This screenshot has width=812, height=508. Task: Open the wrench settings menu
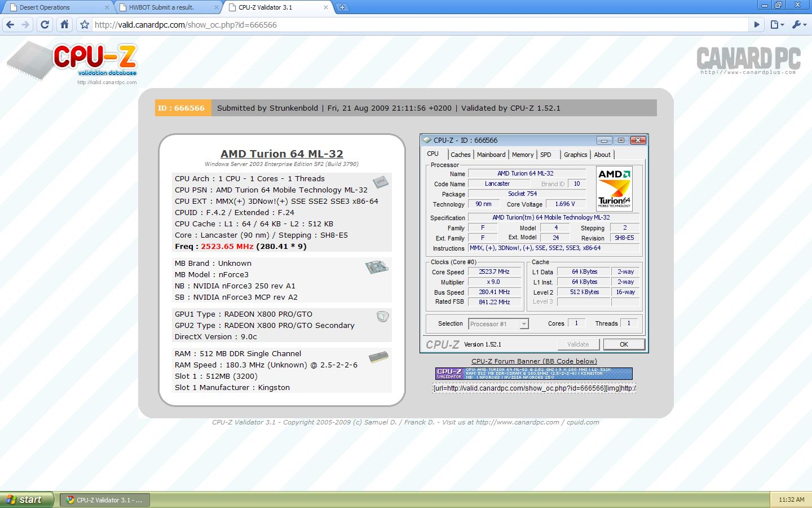pyautogui.click(x=799, y=25)
